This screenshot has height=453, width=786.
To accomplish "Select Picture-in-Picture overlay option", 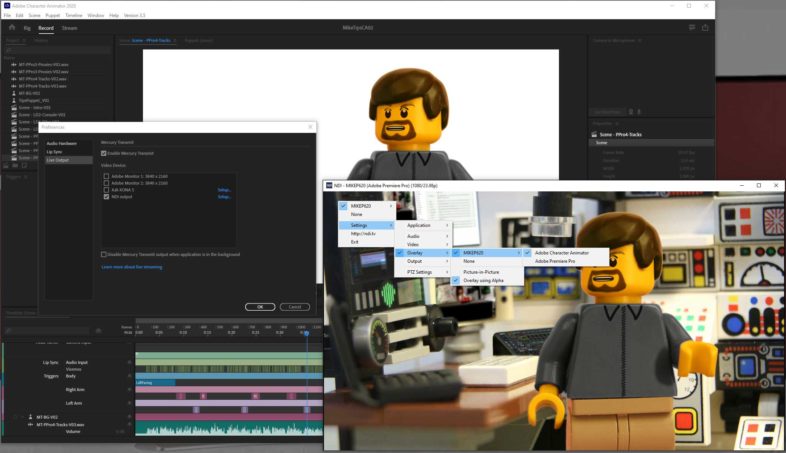I will pyautogui.click(x=487, y=272).
